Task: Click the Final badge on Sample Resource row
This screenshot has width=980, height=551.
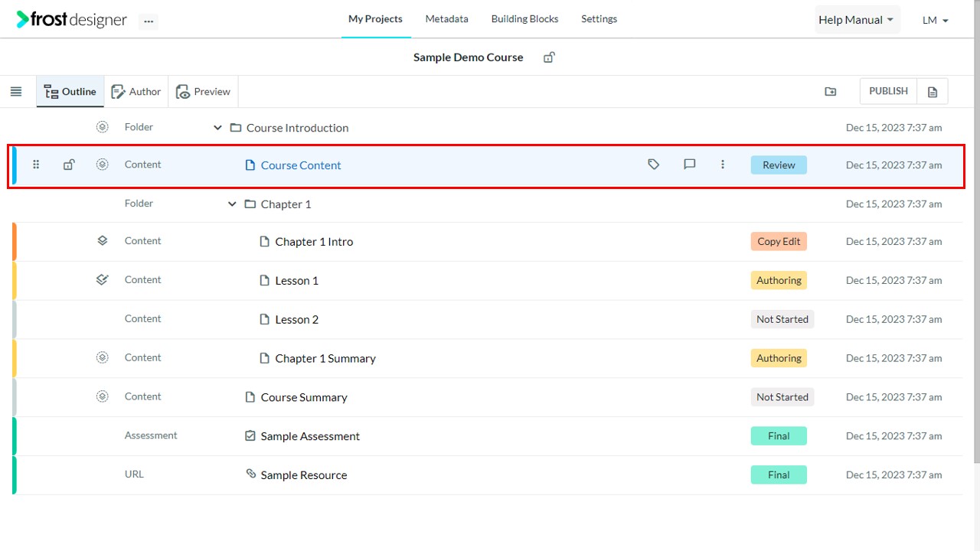Action: point(779,475)
